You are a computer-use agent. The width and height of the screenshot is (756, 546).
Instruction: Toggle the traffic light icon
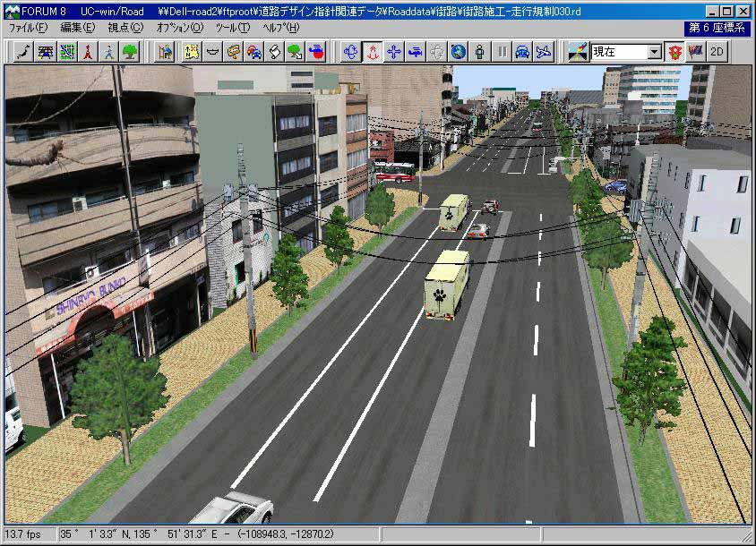click(674, 52)
